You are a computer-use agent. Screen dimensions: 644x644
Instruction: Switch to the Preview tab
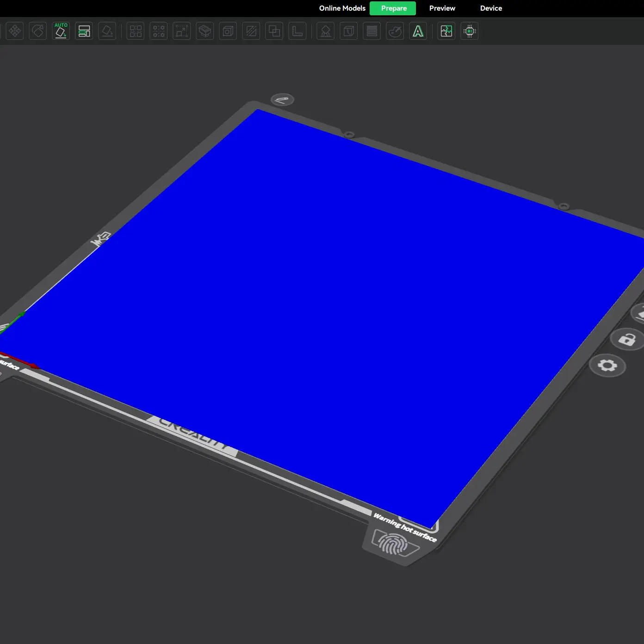coord(442,8)
